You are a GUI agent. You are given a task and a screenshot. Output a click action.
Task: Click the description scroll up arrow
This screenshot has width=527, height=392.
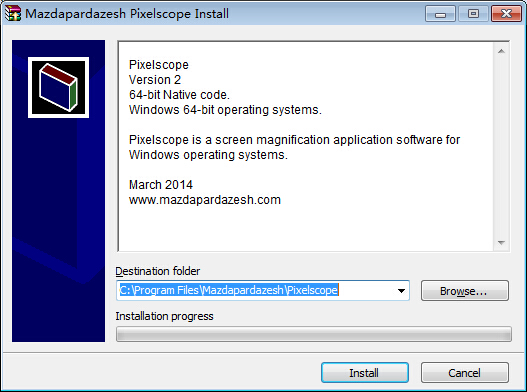click(501, 51)
